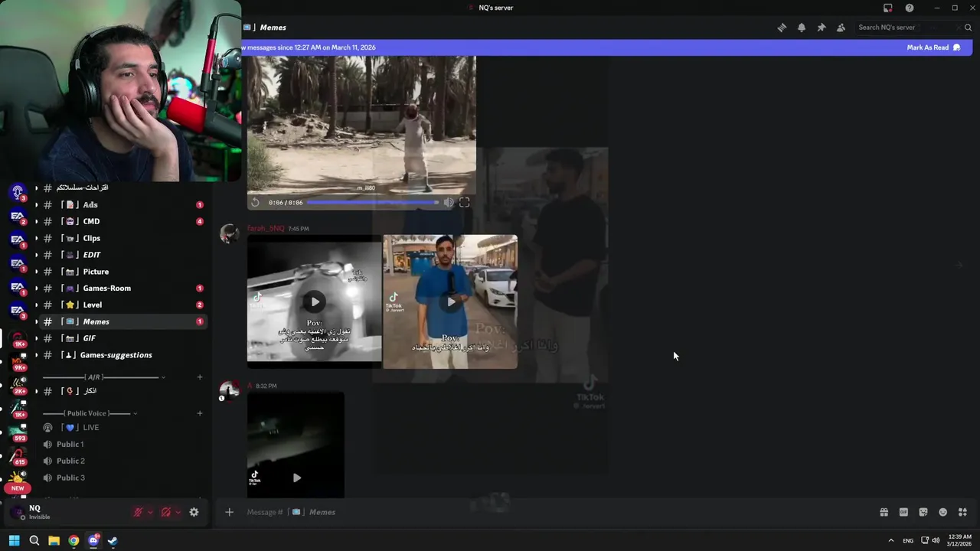The width and height of the screenshot is (980, 551).
Task: Open the server with 593 badge
Action: tap(18, 432)
